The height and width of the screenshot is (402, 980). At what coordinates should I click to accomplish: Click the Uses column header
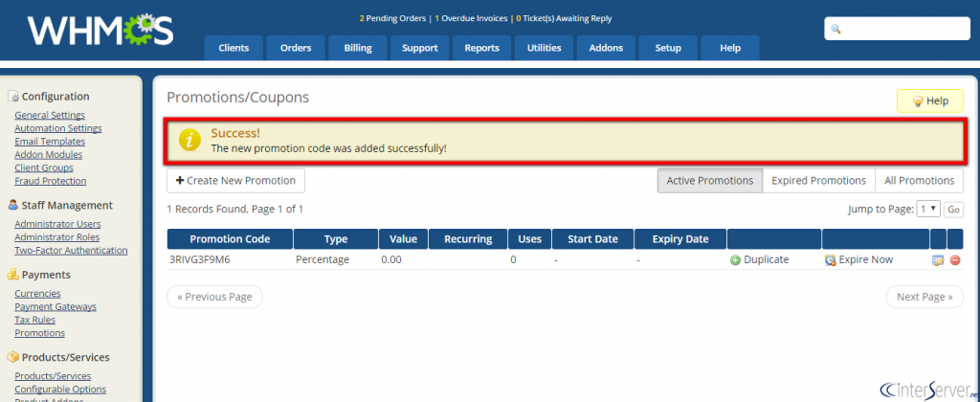529,239
